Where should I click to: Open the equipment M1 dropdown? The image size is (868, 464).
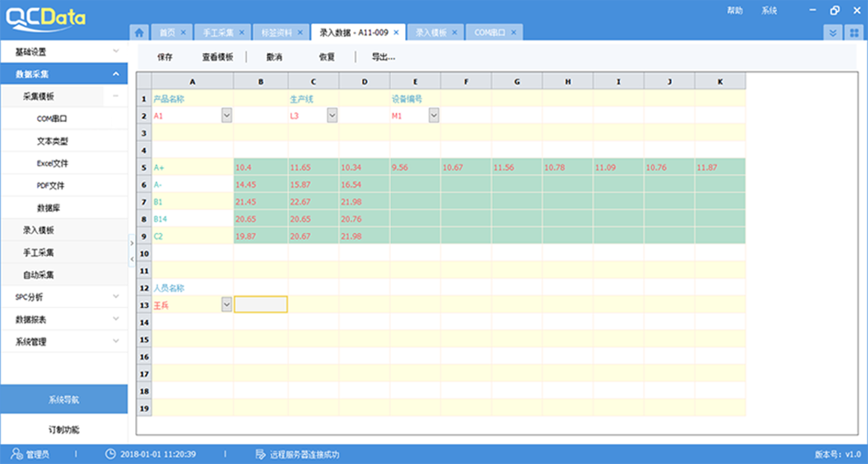tap(434, 115)
